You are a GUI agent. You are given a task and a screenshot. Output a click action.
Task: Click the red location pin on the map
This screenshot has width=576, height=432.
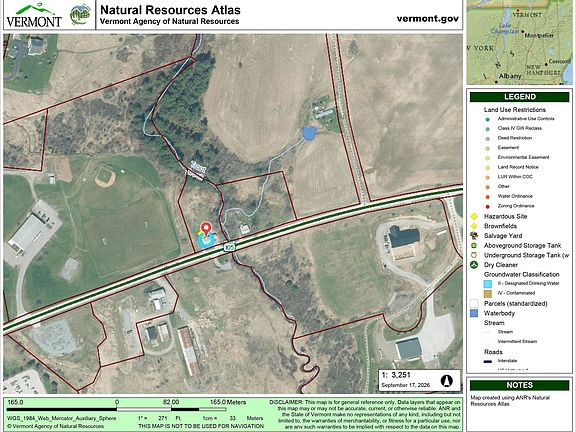coord(206,230)
